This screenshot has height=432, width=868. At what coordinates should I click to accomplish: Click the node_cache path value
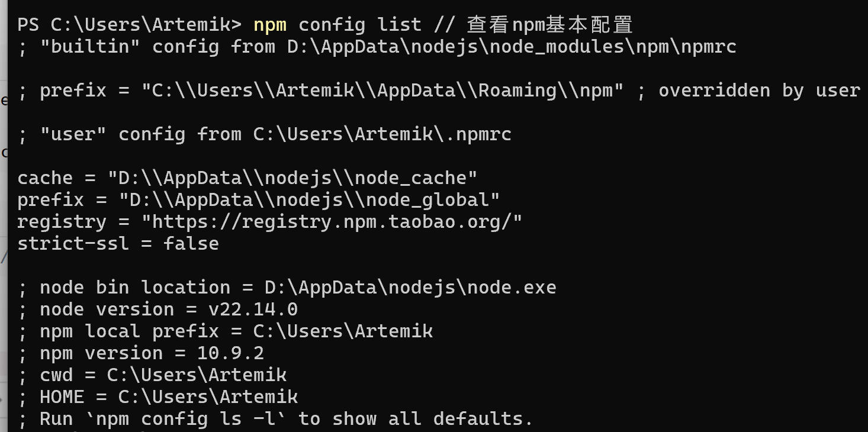click(x=292, y=178)
